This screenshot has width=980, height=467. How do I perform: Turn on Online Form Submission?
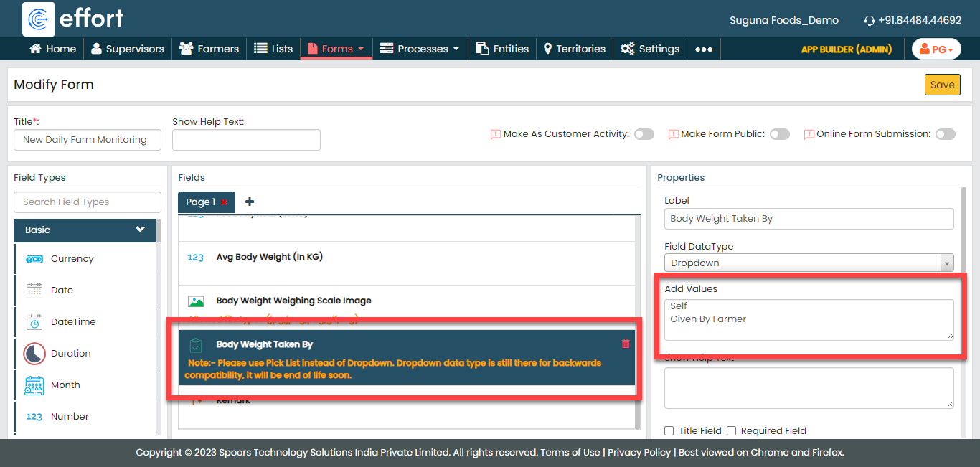coord(945,134)
